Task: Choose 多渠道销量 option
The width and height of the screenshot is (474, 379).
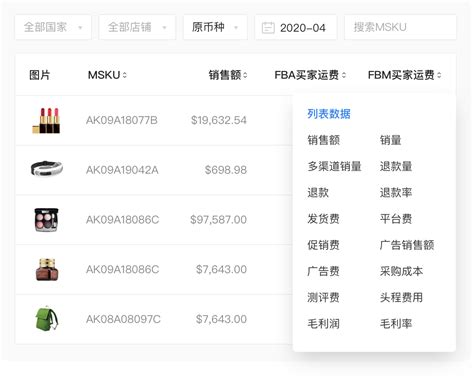Action: 334,166
